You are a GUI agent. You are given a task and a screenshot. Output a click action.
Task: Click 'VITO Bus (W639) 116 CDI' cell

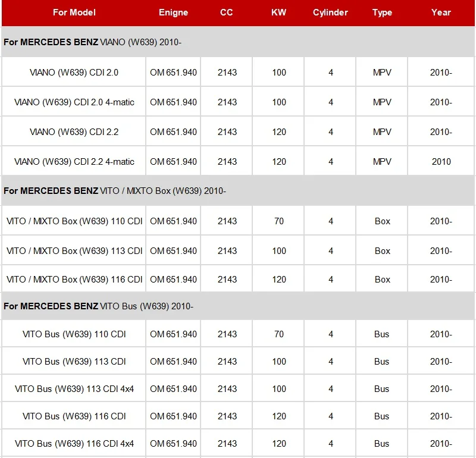[x=74, y=416]
